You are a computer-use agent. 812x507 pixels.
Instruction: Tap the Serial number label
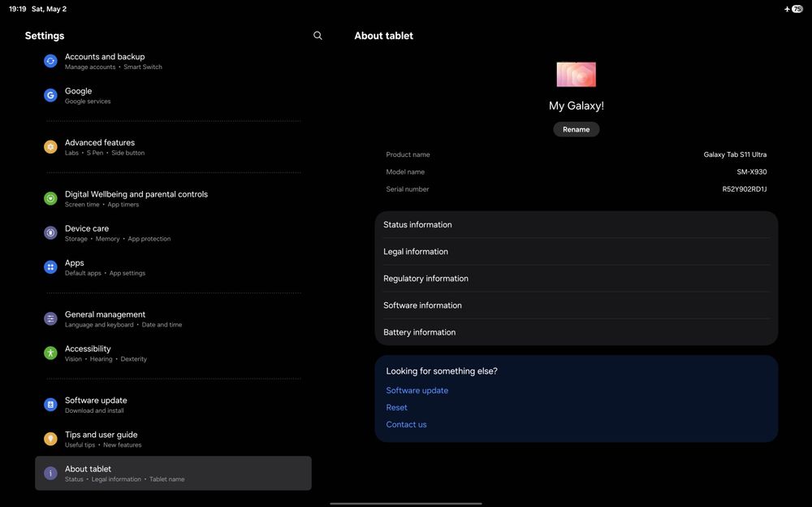tap(407, 189)
